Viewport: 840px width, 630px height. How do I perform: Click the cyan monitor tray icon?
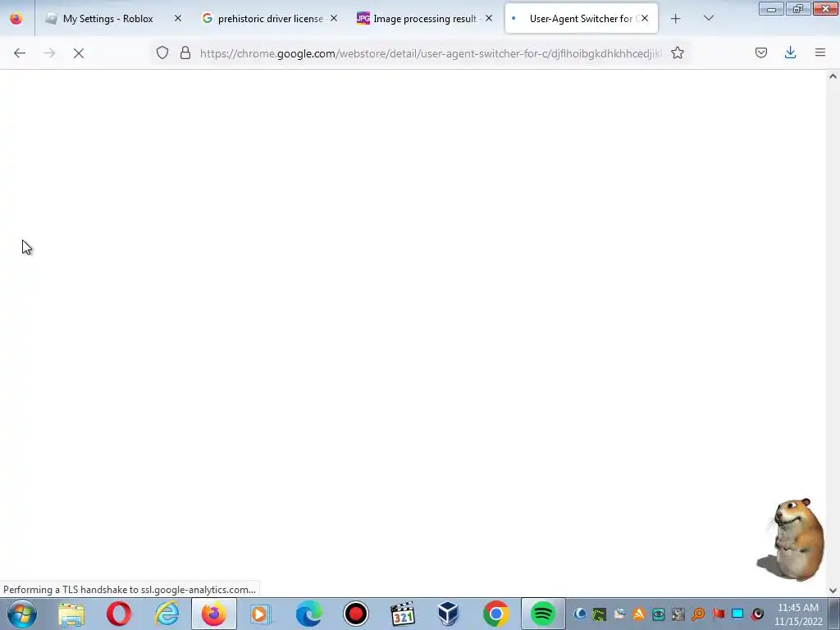point(737,614)
